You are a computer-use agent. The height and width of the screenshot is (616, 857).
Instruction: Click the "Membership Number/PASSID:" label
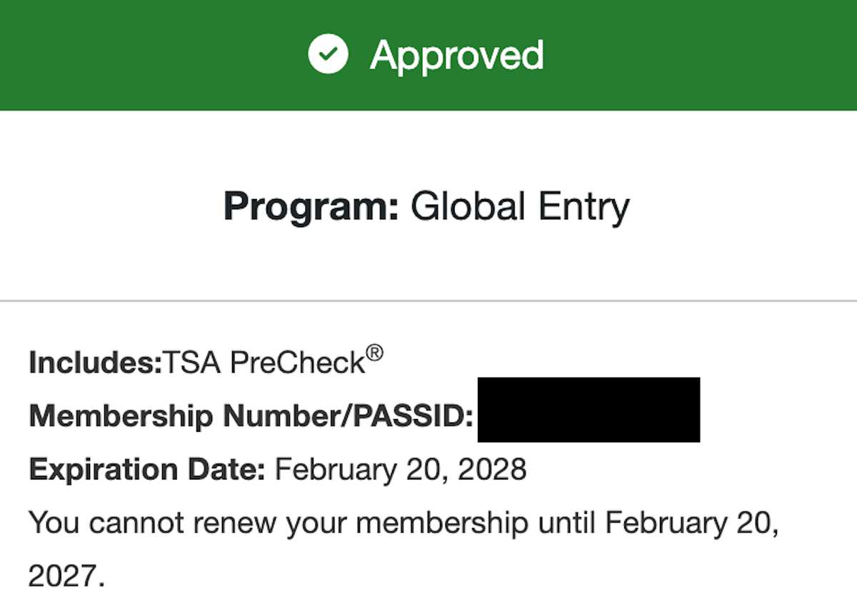[251, 416]
